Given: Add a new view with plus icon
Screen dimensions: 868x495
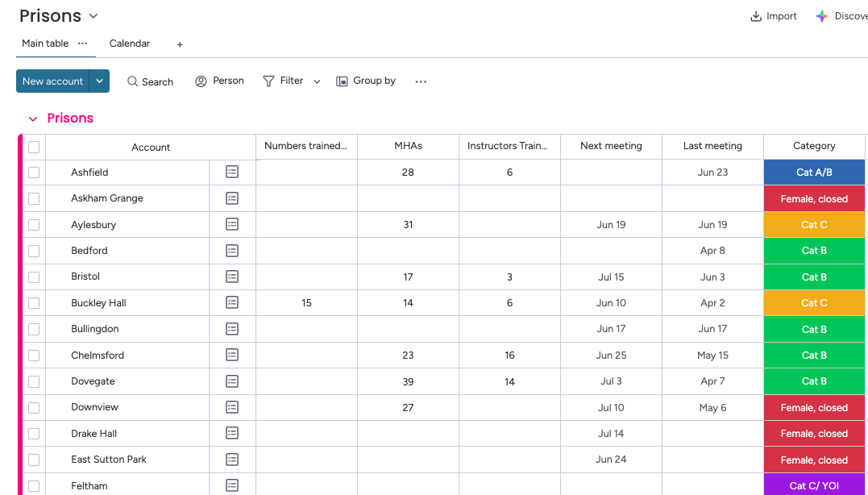Looking at the screenshot, I should (180, 44).
